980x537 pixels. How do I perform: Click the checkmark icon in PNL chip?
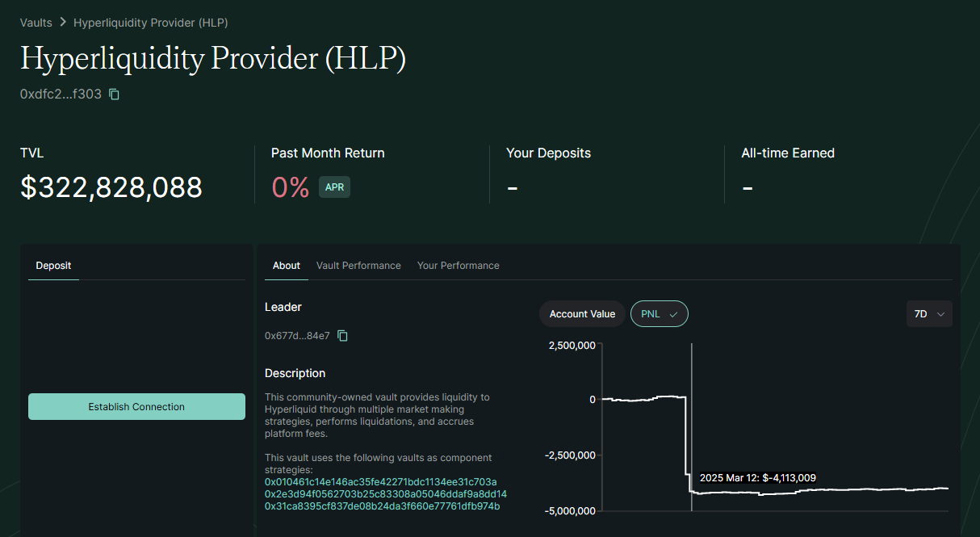[x=673, y=314]
